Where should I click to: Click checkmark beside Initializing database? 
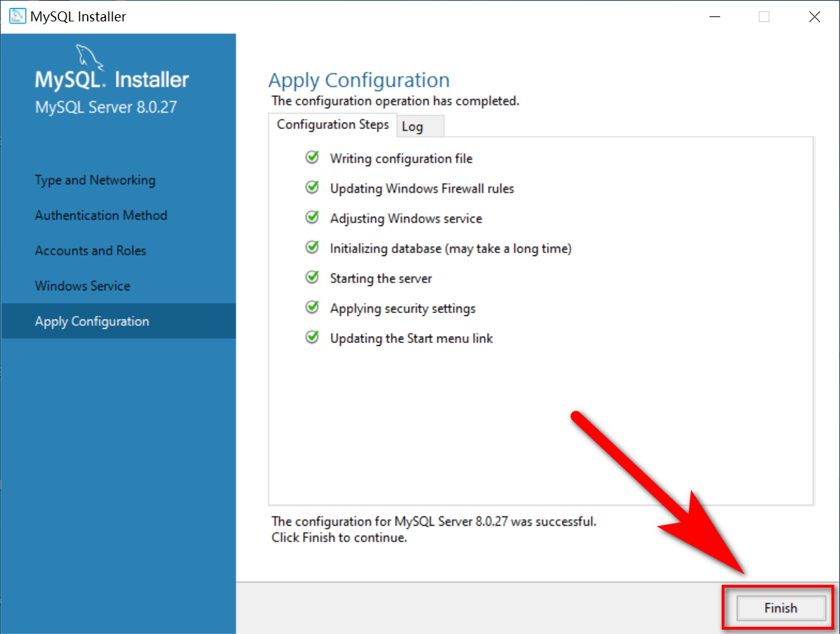(312, 247)
